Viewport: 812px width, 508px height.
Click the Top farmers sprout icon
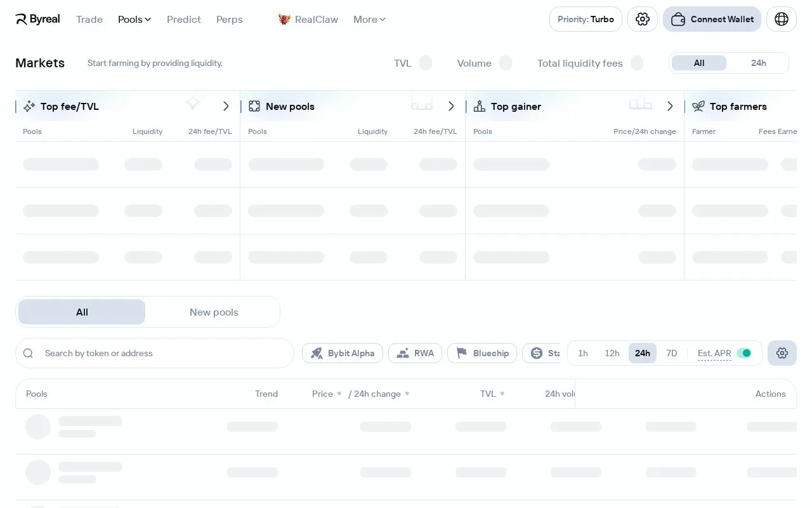pos(698,107)
